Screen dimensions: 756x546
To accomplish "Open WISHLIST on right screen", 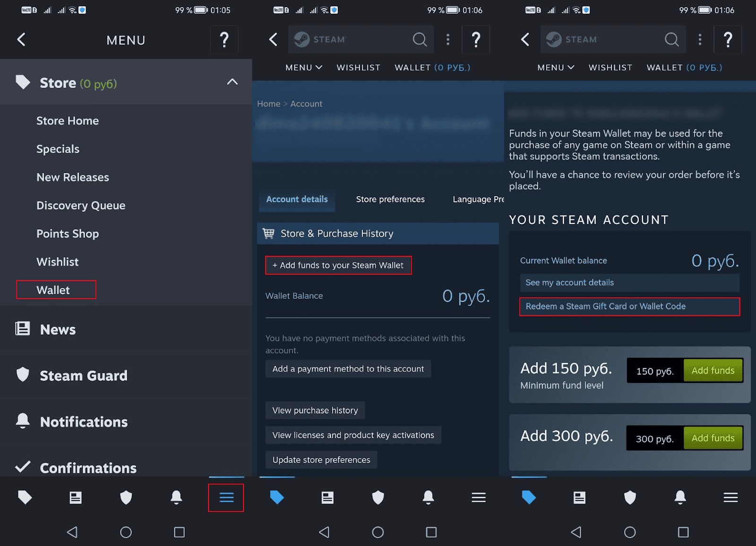I will 610,68.
